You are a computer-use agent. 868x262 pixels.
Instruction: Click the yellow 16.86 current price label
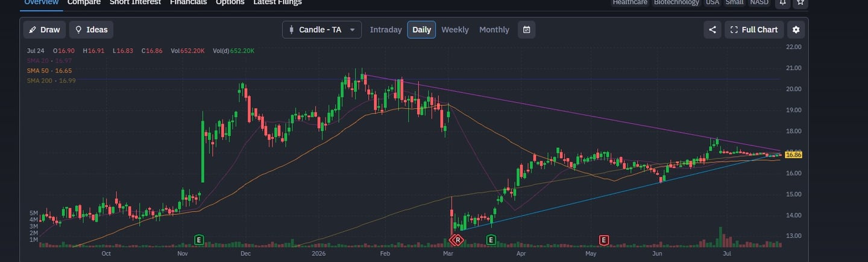tap(794, 155)
